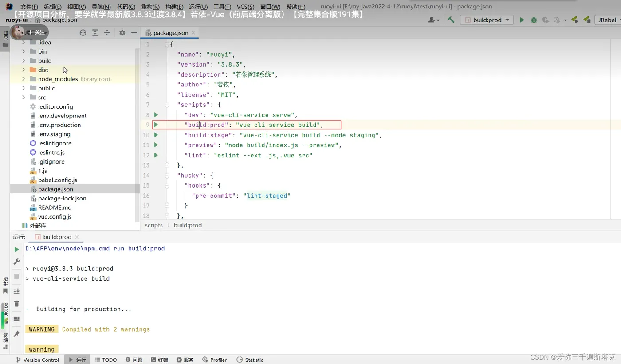Click the scripts breadcrumb below the editor
The width and height of the screenshot is (621, 364).
tap(153, 225)
